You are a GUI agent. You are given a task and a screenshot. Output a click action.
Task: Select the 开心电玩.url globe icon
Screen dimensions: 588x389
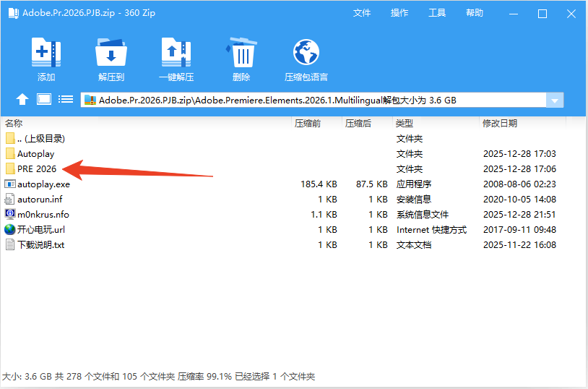pos(9,229)
